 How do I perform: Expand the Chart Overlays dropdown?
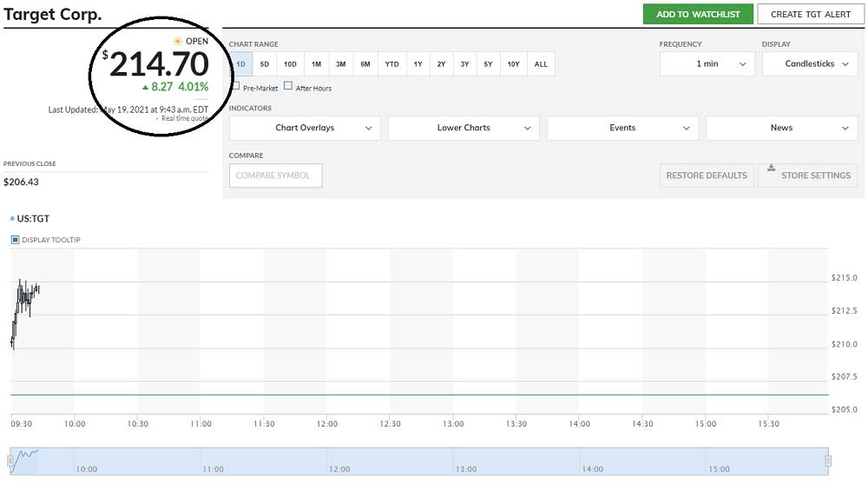coord(305,128)
